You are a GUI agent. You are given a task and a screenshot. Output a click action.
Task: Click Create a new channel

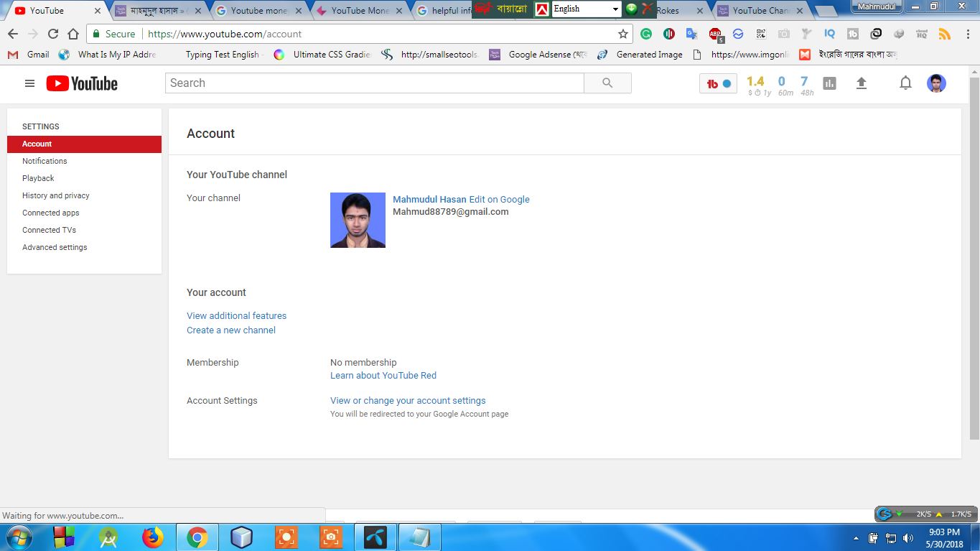pyautogui.click(x=231, y=330)
